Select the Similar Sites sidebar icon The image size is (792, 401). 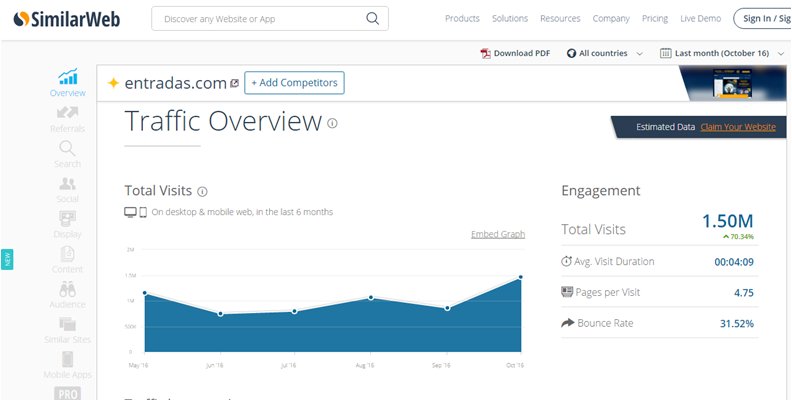pyautogui.click(x=67, y=324)
